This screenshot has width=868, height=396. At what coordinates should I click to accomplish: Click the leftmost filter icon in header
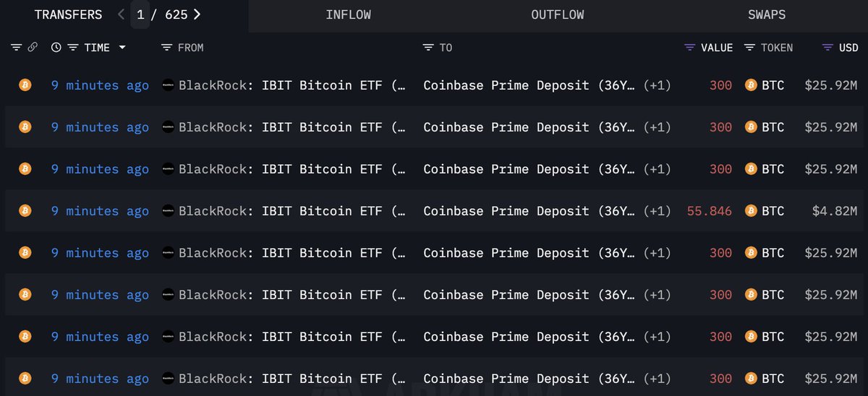click(x=17, y=48)
